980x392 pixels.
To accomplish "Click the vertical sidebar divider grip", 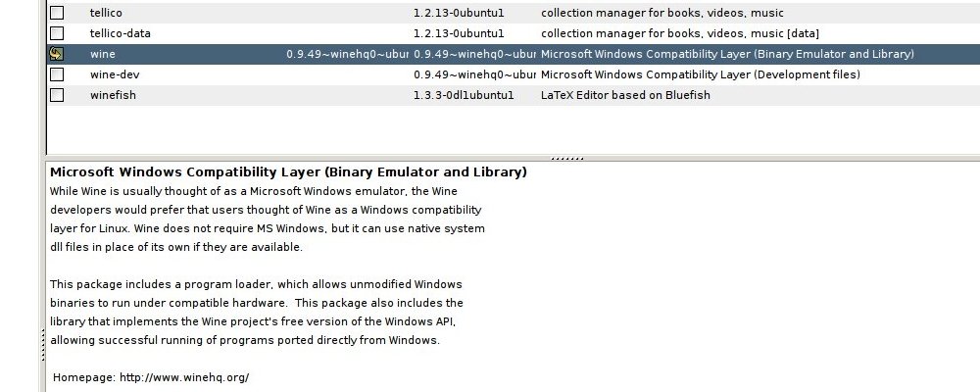I will click(42, 345).
